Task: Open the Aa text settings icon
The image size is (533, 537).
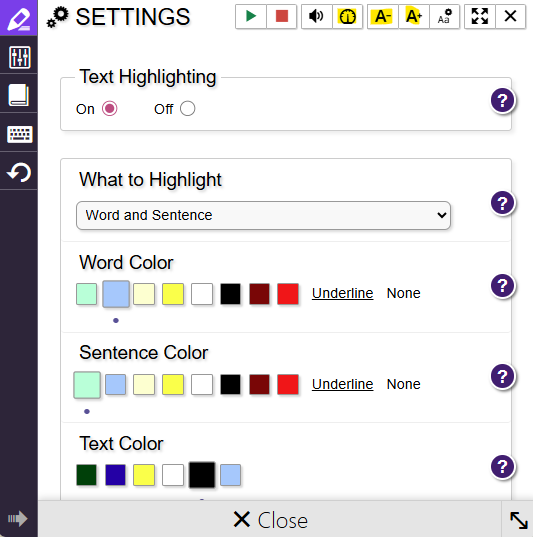Action: pos(444,16)
